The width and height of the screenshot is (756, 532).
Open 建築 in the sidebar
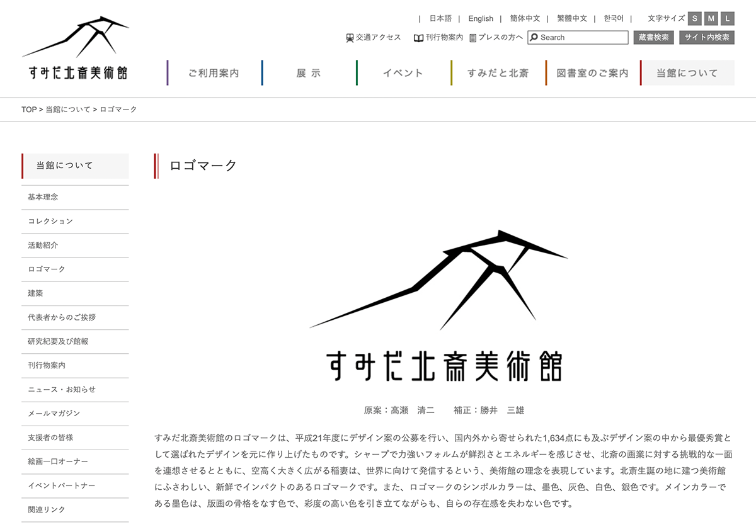click(75, 293)
